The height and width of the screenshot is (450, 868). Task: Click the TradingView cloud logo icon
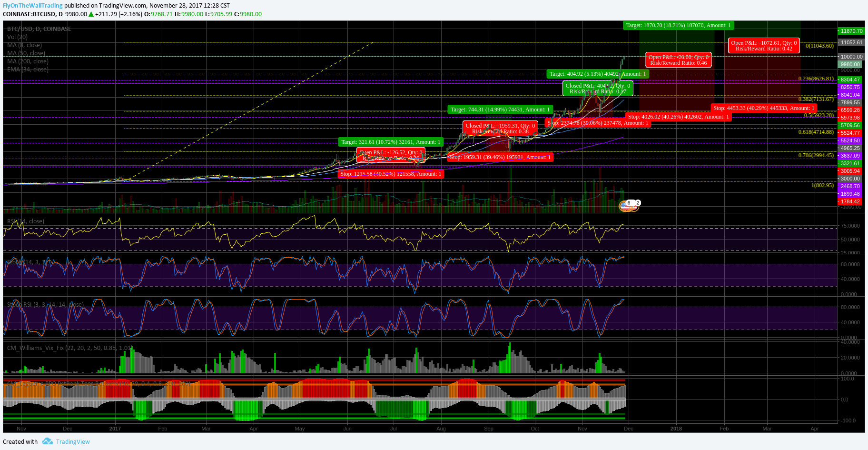point(47,441)
